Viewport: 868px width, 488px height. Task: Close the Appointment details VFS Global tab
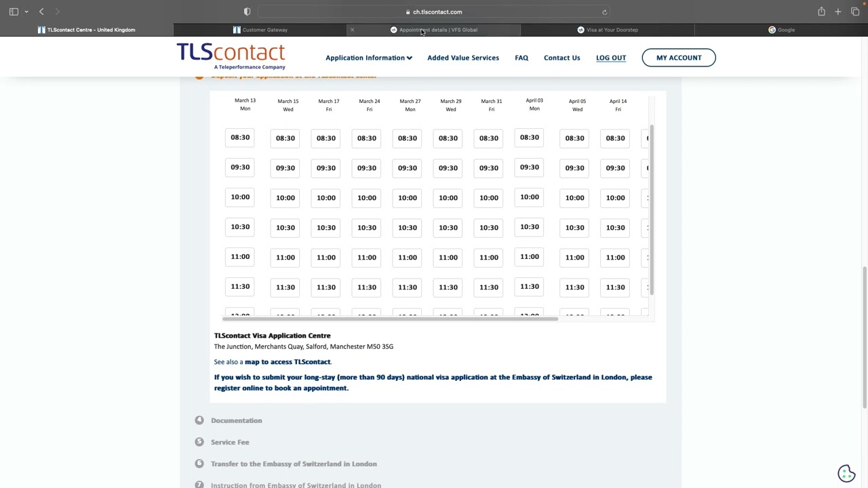coord(352,30)
